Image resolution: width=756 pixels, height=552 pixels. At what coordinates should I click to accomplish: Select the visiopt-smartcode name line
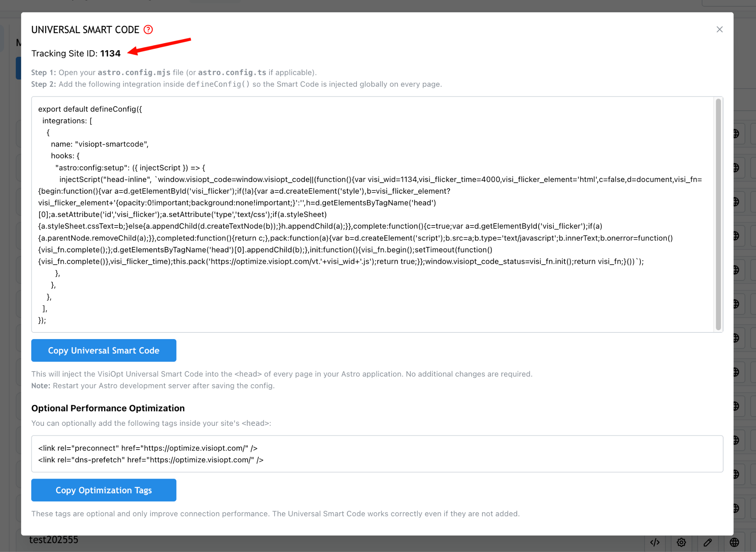point(100,144)
